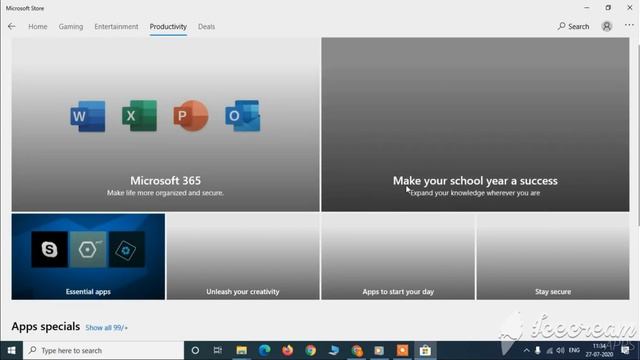
Task: Click the Search button in the Store
Action: (573, 27)
